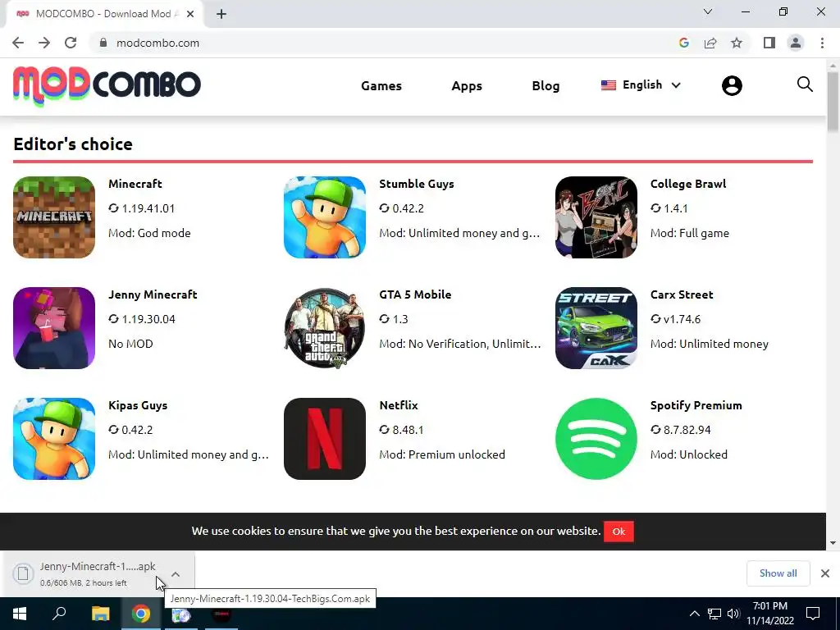The width and height of the screenshot is (840, 630).
Task: Reload the page with refresh icon
Action: coord(71,43)
